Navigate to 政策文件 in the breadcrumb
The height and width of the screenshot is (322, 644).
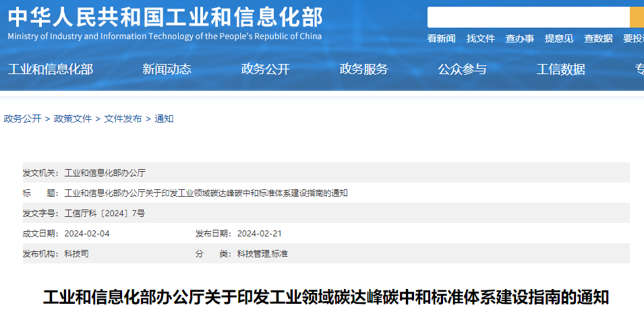[73, 119]
